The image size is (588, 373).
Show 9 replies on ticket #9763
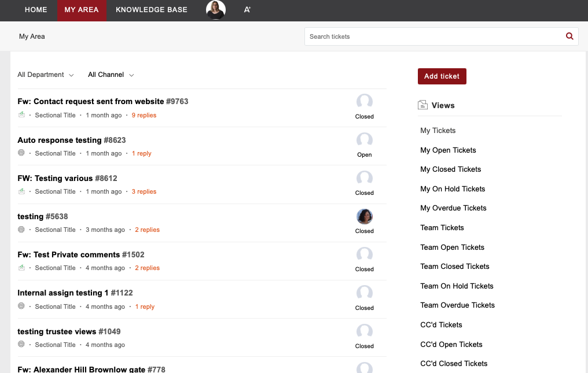click(144, 115)
